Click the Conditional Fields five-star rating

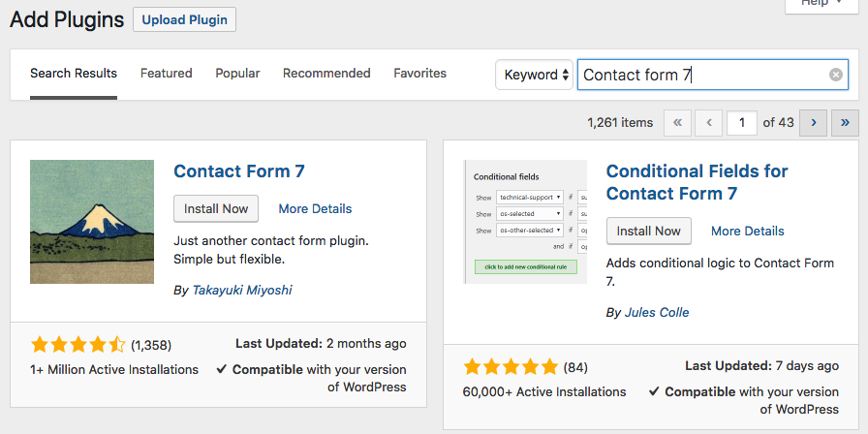511,367
